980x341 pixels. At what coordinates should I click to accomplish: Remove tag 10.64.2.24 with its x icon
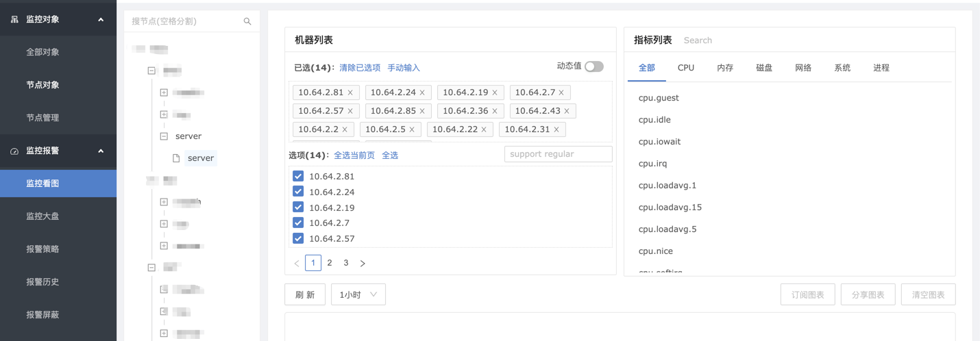(422, 93)
